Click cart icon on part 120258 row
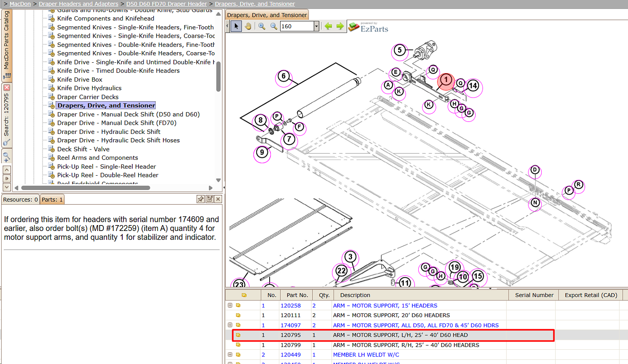 click(238, 305)
